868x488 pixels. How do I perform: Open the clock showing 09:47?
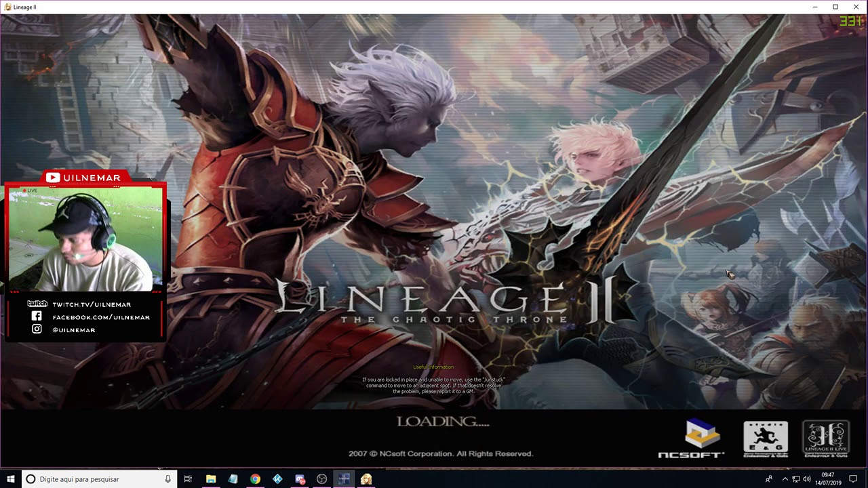pos(828,479)
